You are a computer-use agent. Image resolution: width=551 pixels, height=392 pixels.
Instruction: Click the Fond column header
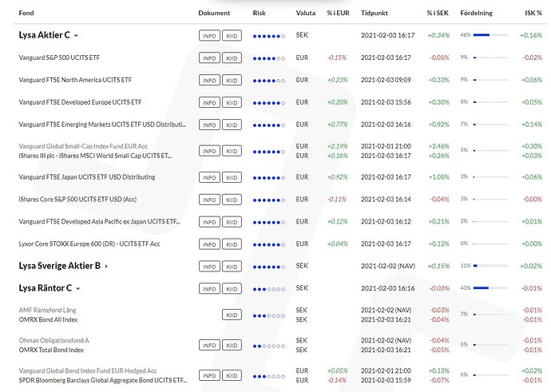click(26, 14)
